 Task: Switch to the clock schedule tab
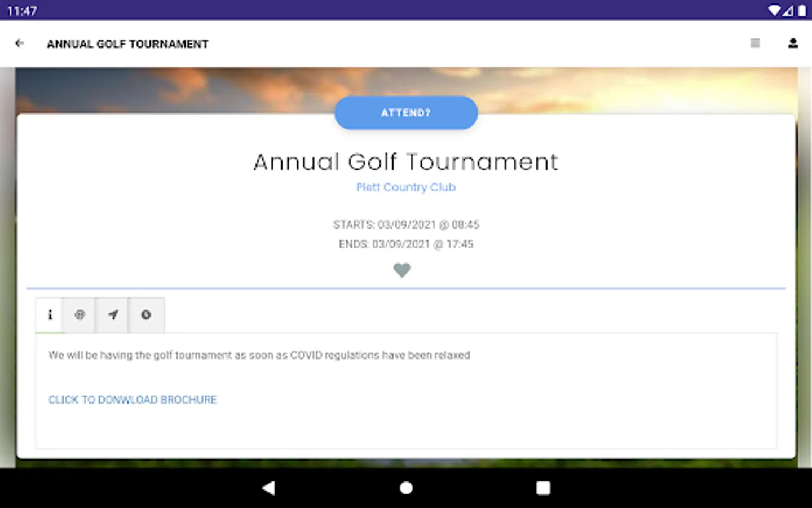point(146,315)
